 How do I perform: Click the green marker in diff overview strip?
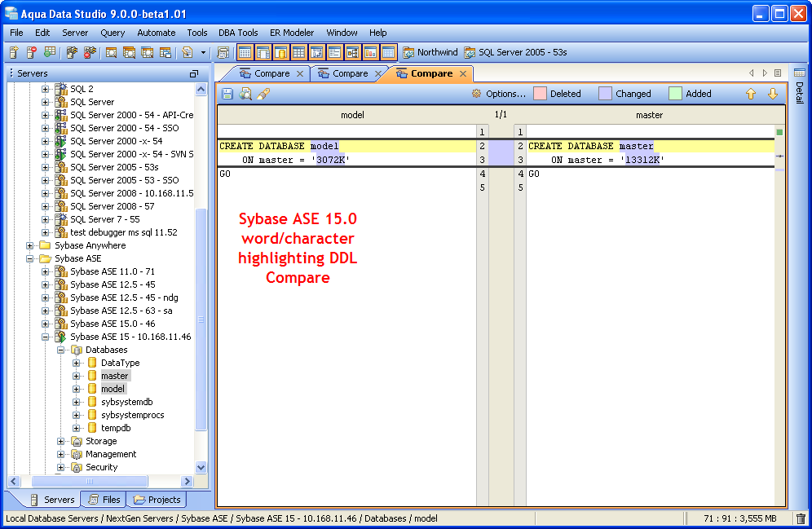coord(779,133)
